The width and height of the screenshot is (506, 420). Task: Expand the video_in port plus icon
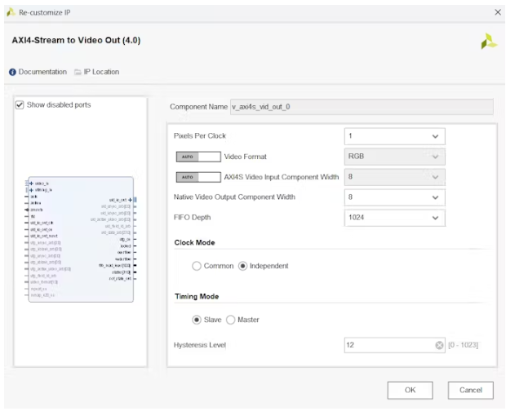[31, 183]
